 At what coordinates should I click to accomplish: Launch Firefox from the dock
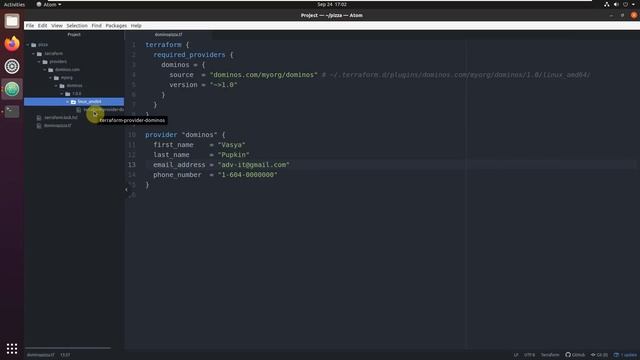tap(12, 43)
